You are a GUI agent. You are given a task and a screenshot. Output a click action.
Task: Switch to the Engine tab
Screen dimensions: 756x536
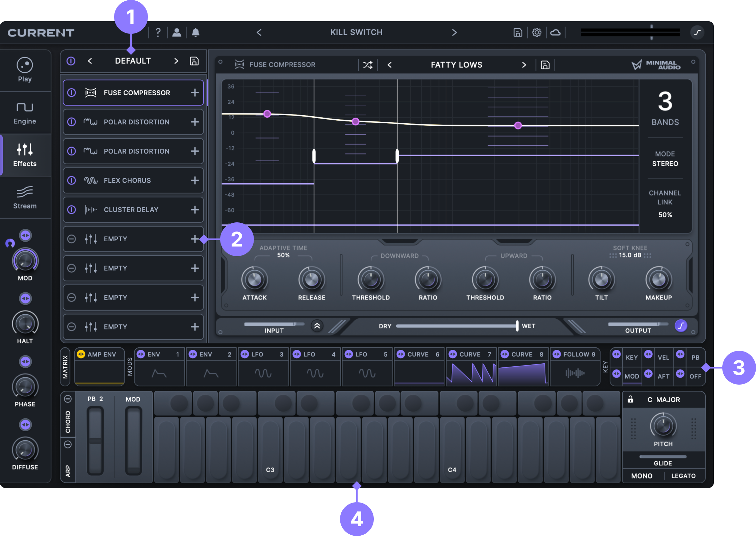(x=25, y=113)
